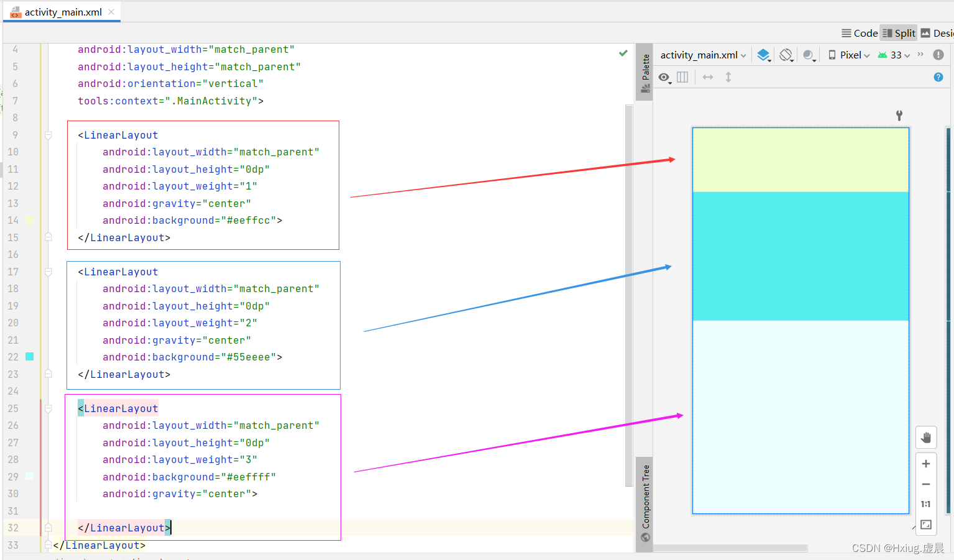This screenshot has height=560, width=954.
Task: Click the final </LinearLayout> tag on line 33
Action: pyautogui.click(x=99, y=545)
